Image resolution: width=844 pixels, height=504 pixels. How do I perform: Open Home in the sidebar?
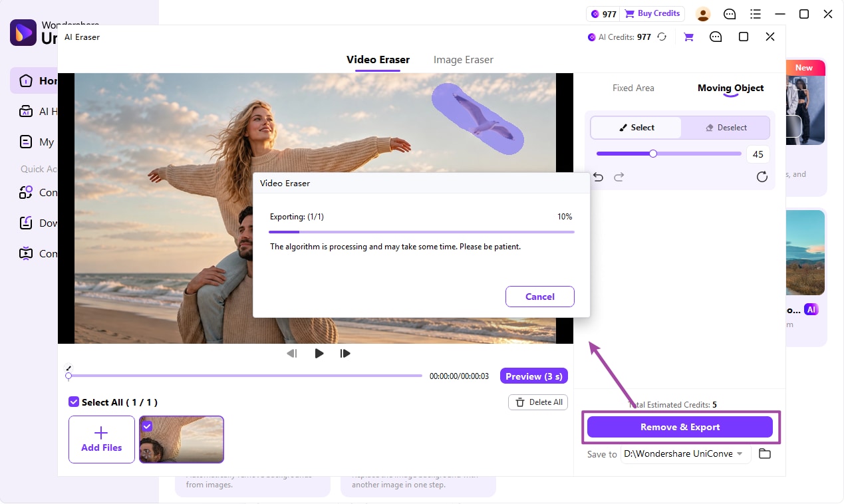[x=34, y=80]
